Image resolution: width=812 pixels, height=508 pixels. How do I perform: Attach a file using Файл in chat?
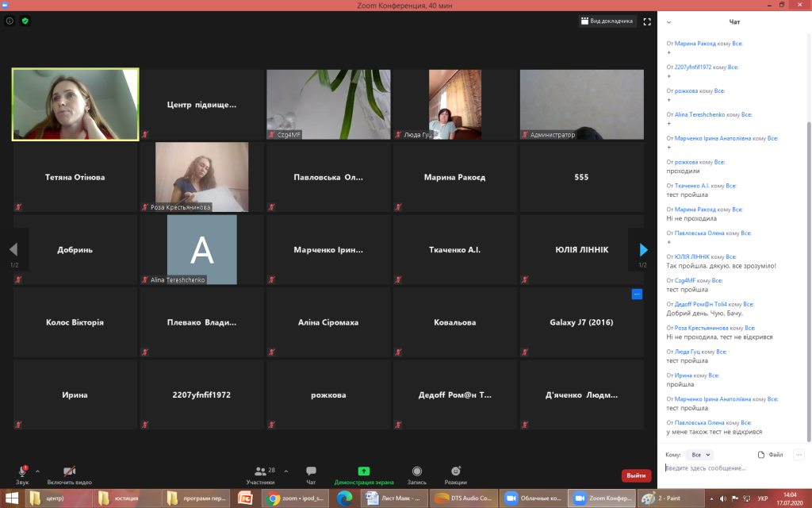pos(771,455)
